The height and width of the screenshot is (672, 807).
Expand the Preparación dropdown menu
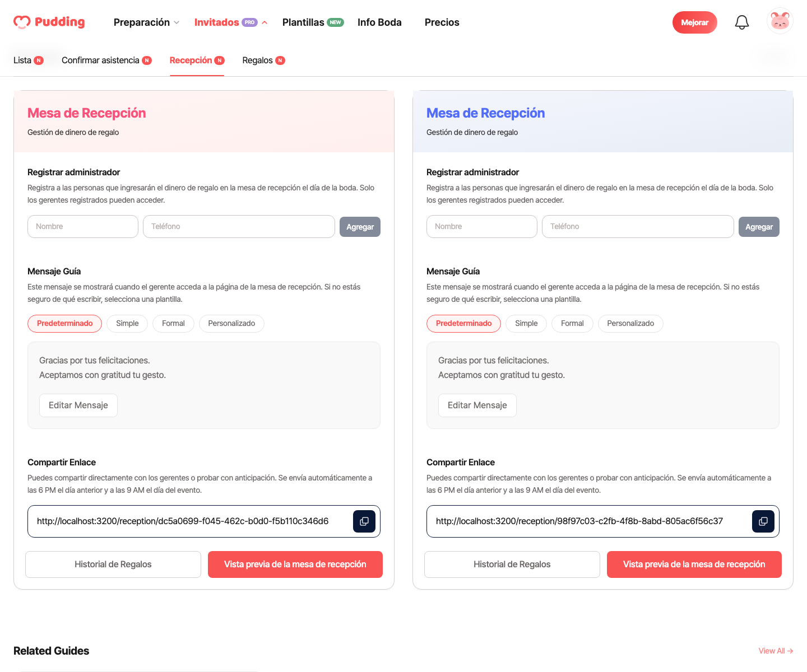146,22
